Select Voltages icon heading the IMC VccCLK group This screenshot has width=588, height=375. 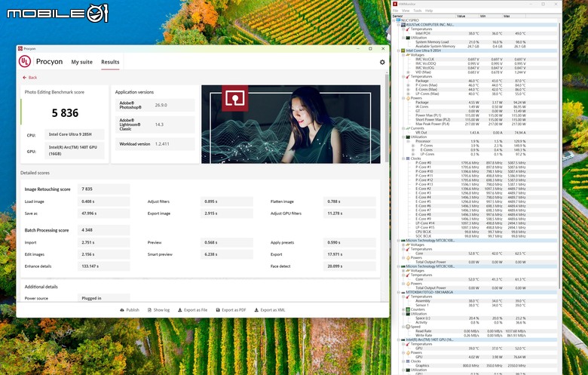408,55
